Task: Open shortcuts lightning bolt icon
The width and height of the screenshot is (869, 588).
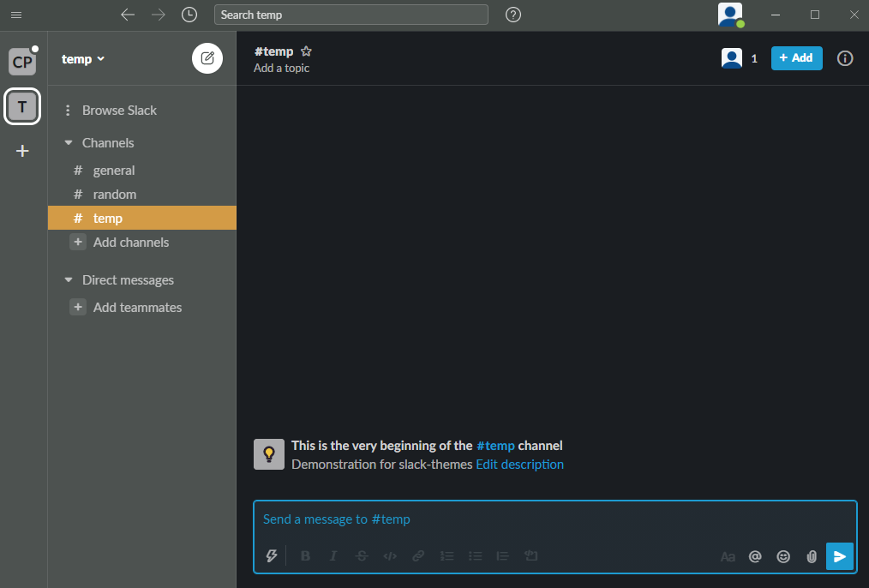Action: click(271, 555)
